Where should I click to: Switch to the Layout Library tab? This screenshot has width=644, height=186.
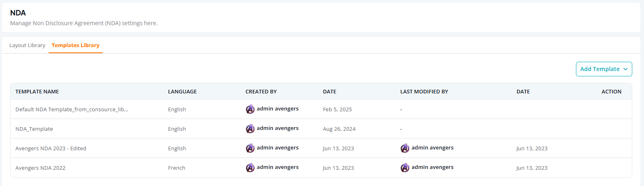point(27,45)
